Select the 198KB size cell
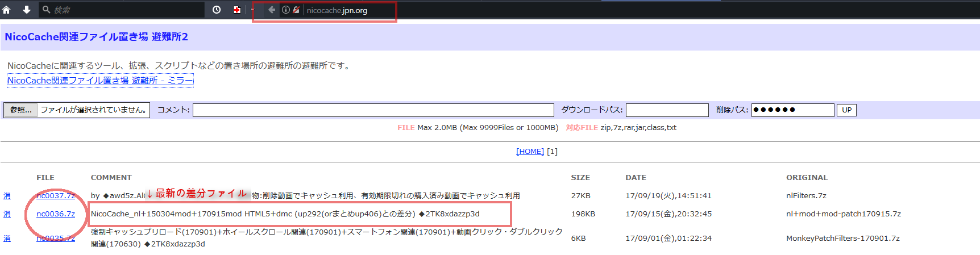Screen dimensions: 980x255 (583, 214)
